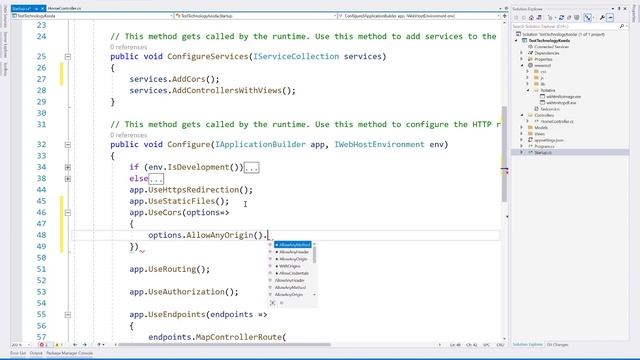
Task: Select wkhtmltoimage.exe file in Solution Explorer
Action: coord(561,96)
